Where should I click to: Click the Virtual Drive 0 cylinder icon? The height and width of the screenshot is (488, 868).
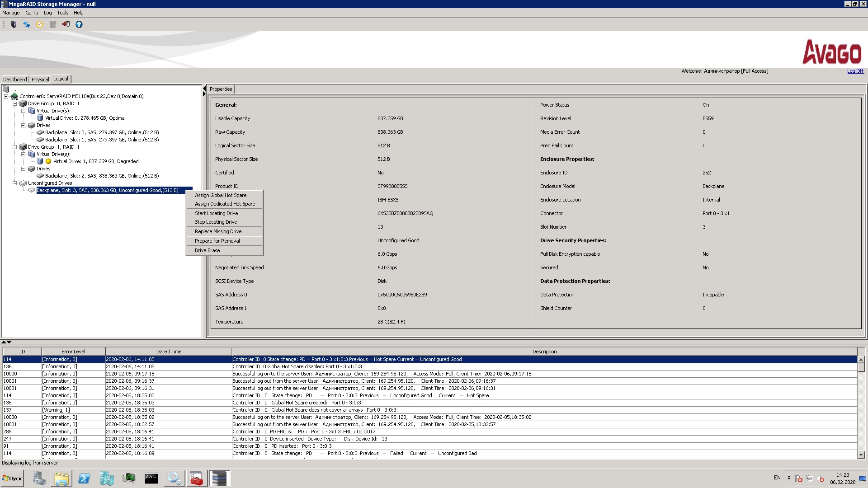40,118
